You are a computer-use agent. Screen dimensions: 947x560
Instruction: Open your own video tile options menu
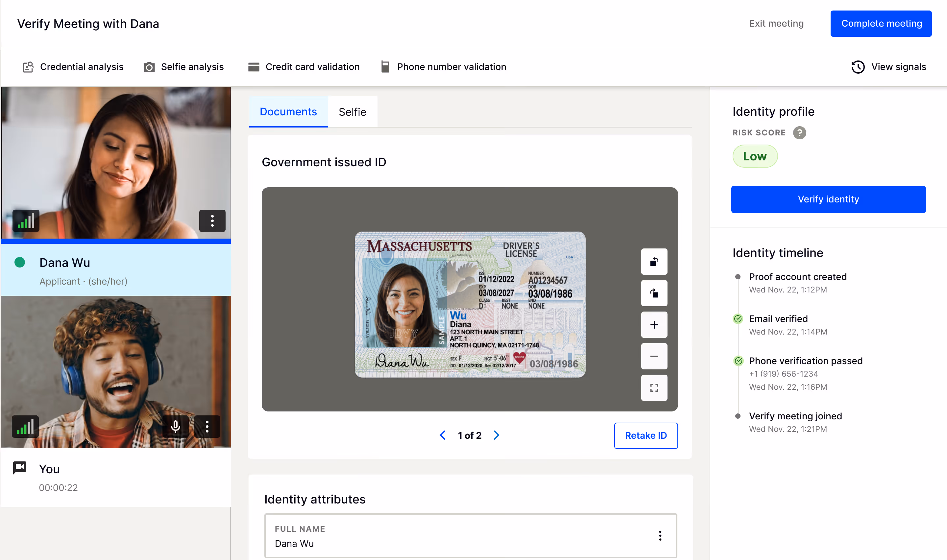(x=207, y=427)
